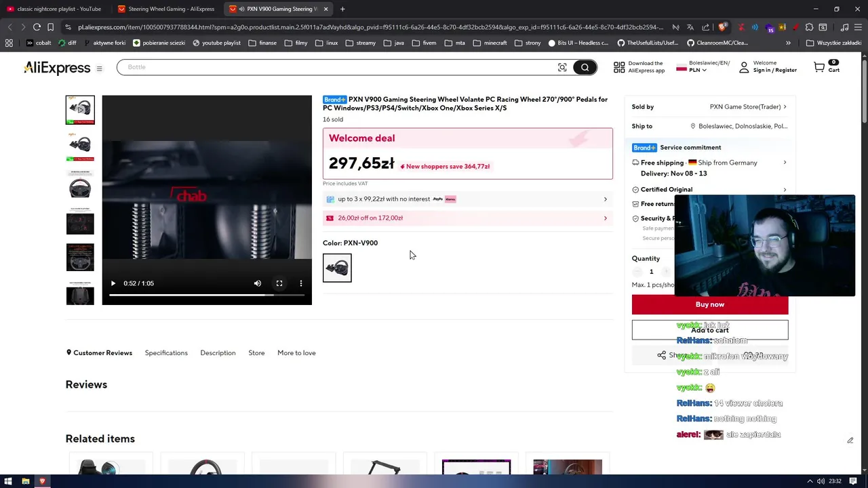Switch to classic nightcore playlist YouTube tab
Image resolution: width=868 pixels, height=488 pixels.
[54, 9]
